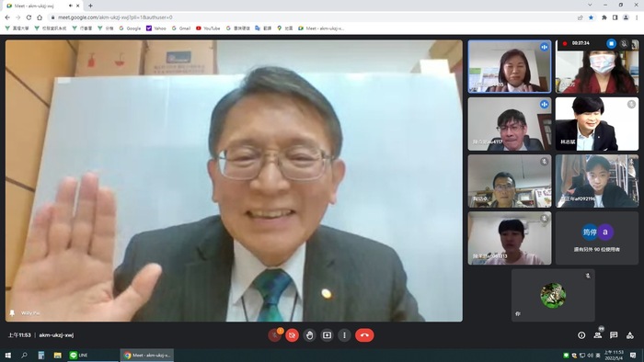
Task: Open Windows Start menu
Action: pos(7,355)
